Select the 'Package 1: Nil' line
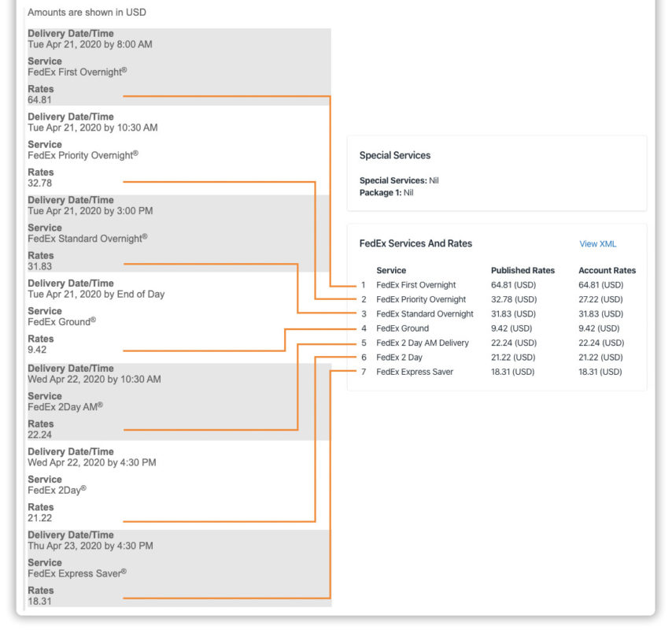The height and width of the screenshot is (630, 672). (x=386, y=193)
